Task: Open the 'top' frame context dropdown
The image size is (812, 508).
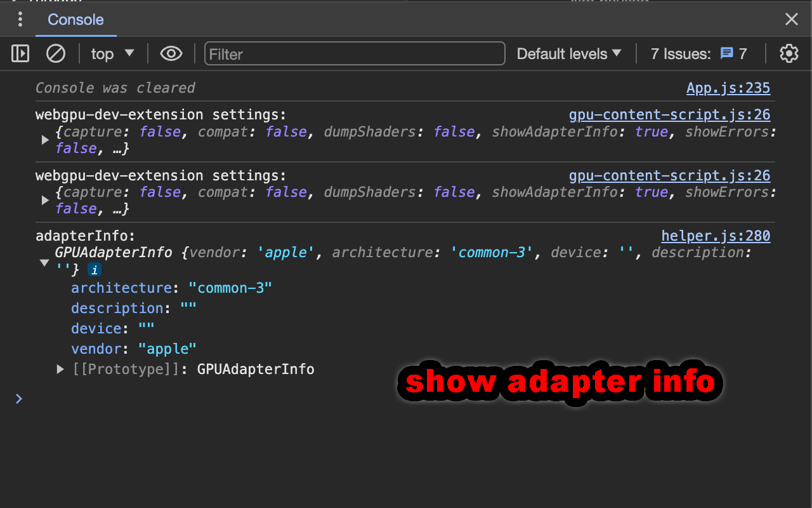Action: click(x=112, y=53)
